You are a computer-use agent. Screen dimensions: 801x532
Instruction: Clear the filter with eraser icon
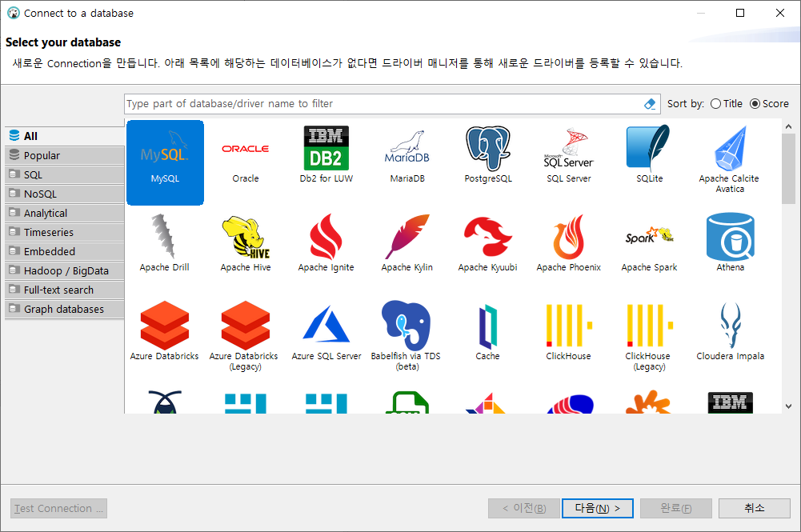pos(650,104)
